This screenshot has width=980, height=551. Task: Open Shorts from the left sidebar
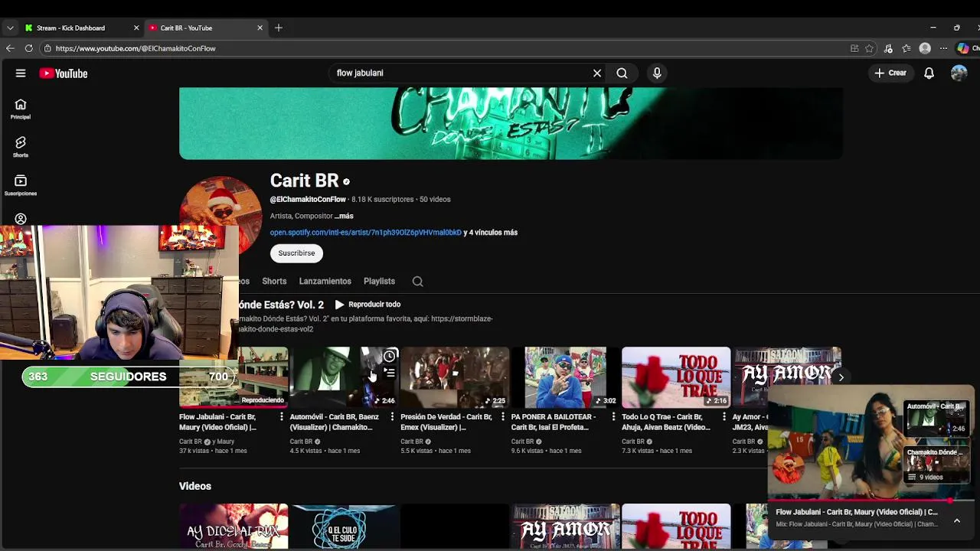click(21, 147)
